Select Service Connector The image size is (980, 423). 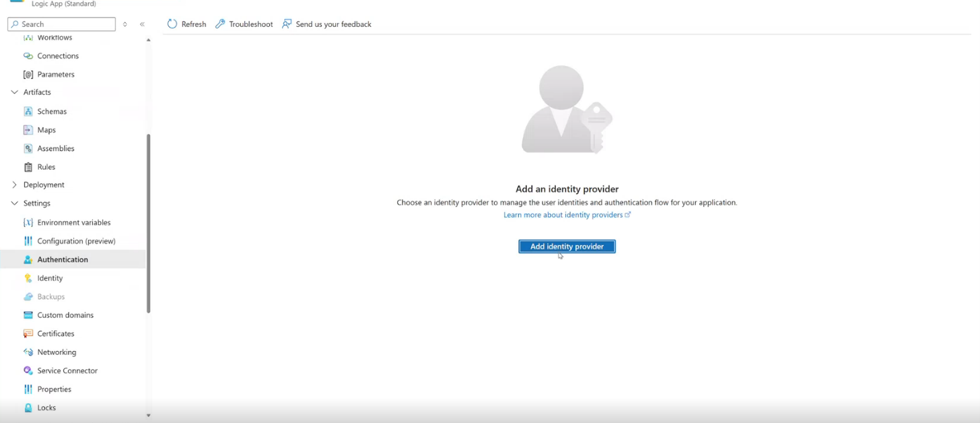coord(67,370)
